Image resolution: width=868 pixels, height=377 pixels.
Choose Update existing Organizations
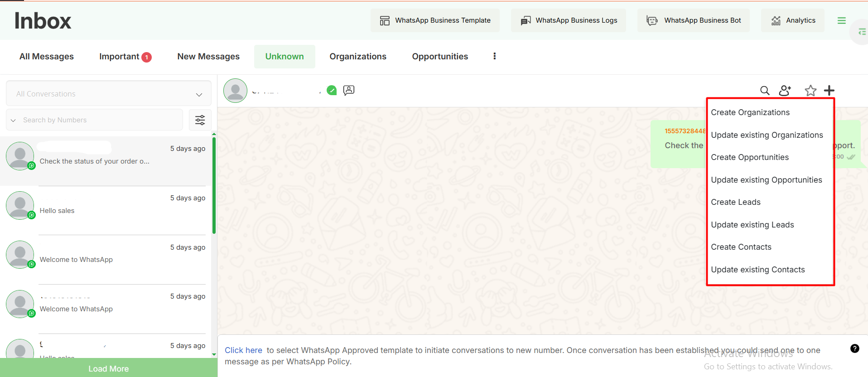(x=767, y=135)
